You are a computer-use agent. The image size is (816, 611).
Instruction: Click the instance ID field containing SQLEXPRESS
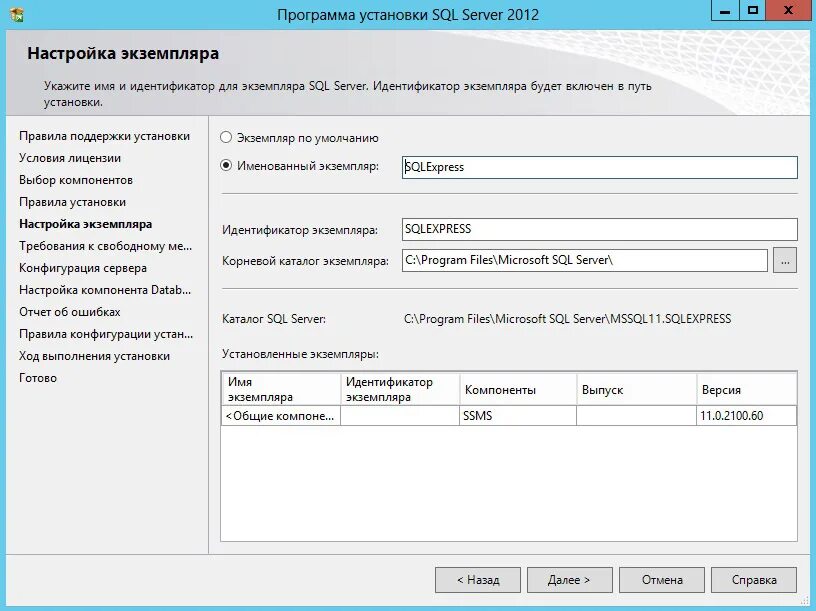pyautogui.click(x=600, y=229)
